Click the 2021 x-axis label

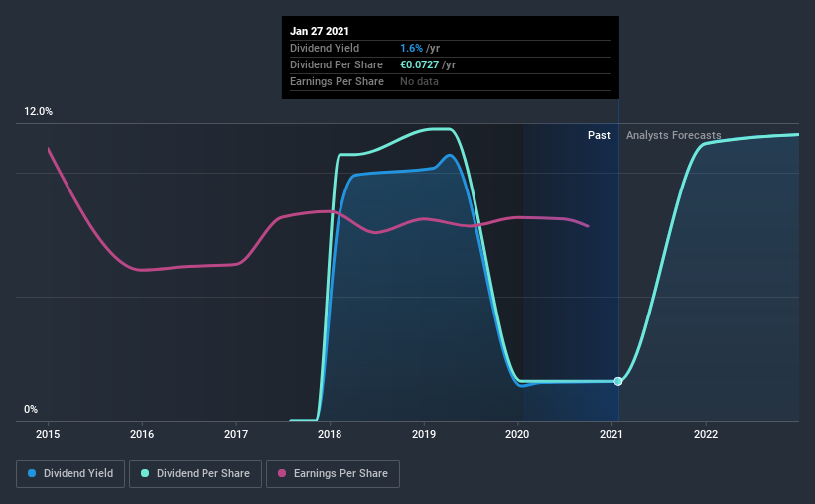611,434
